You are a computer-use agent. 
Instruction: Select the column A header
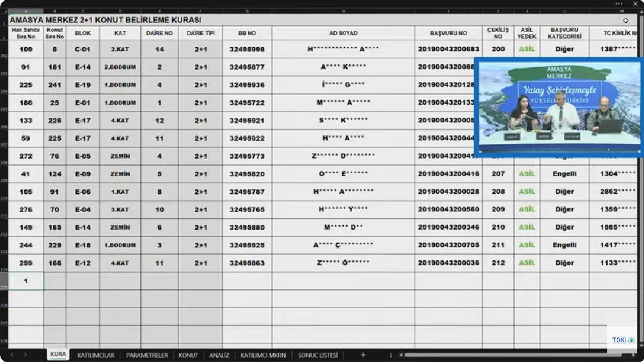coord(26,11)
